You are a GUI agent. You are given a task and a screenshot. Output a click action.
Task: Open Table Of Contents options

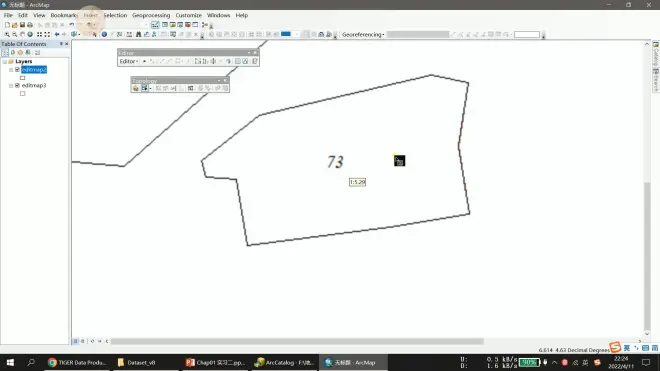pos(37,53)
